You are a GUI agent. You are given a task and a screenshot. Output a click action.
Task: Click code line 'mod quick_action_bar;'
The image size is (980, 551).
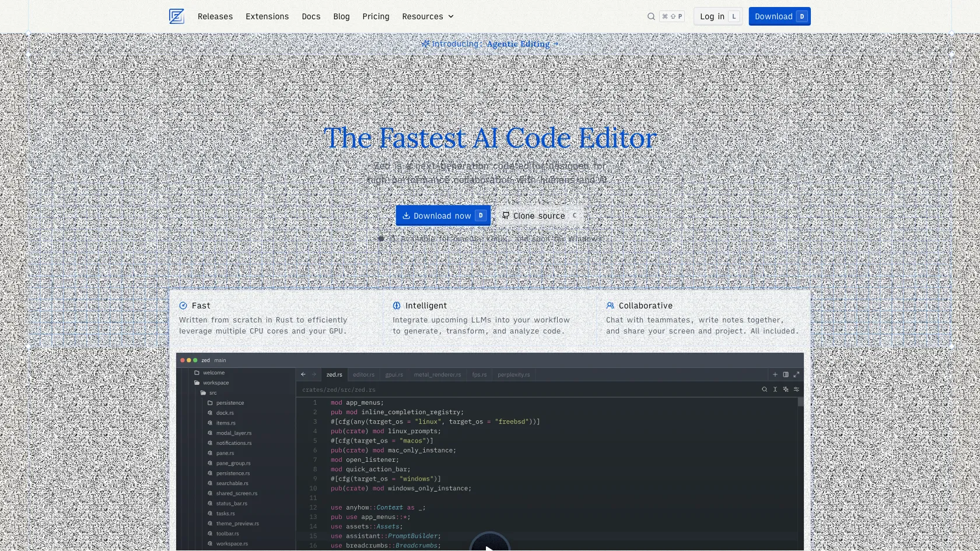point(370,469)
